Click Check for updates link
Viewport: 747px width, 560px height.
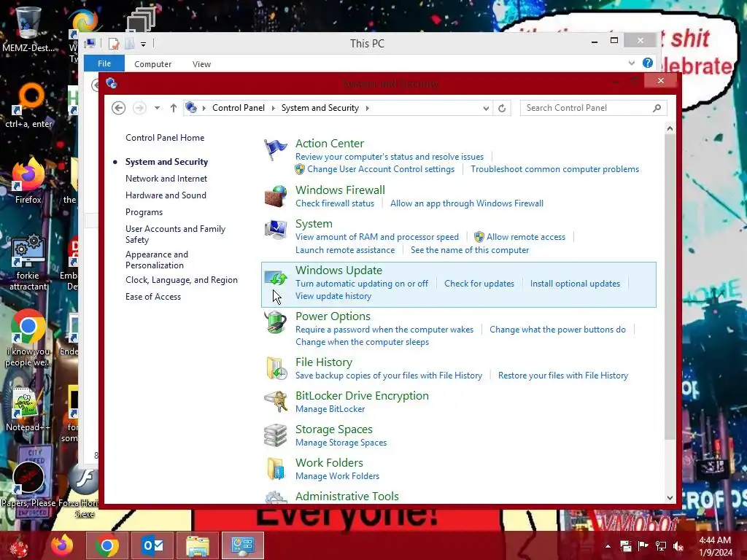[479, 284]
